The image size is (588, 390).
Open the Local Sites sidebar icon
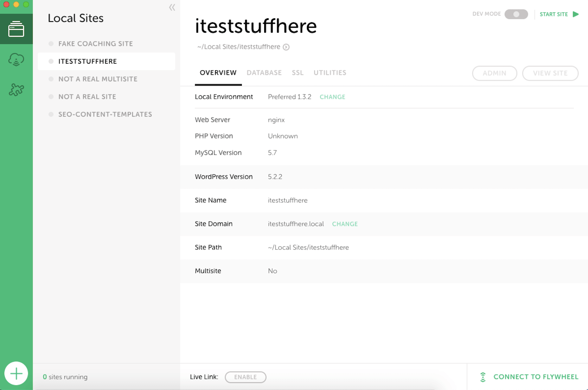click(x=16, y=29)
